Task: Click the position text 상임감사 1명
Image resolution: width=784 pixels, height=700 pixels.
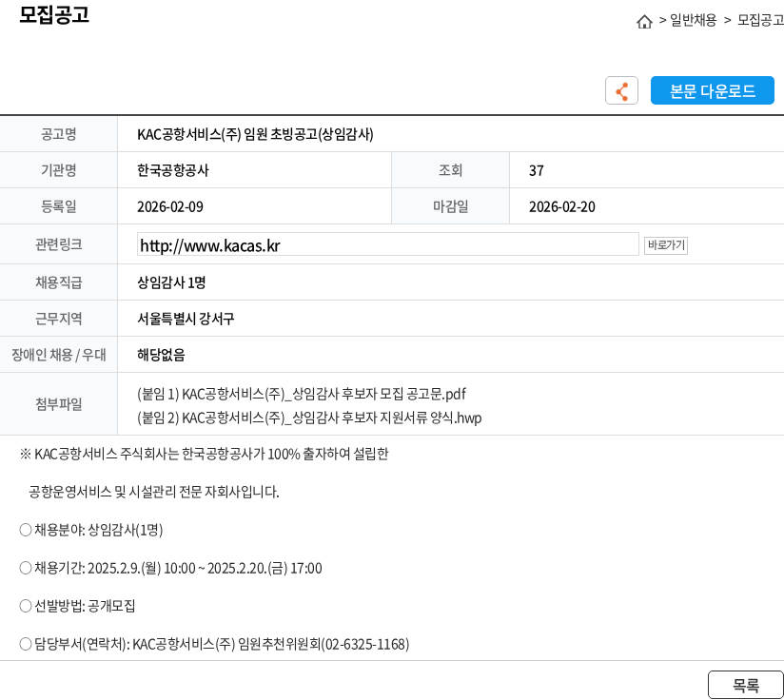Action: click(171, 282)
